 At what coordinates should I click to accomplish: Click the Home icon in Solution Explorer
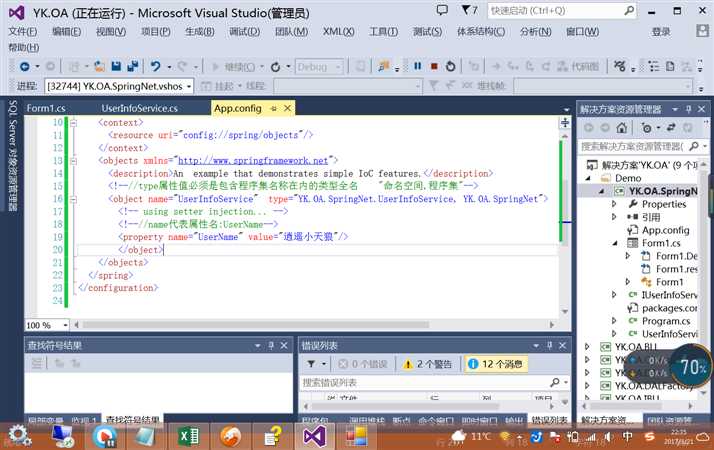[622, 128]
